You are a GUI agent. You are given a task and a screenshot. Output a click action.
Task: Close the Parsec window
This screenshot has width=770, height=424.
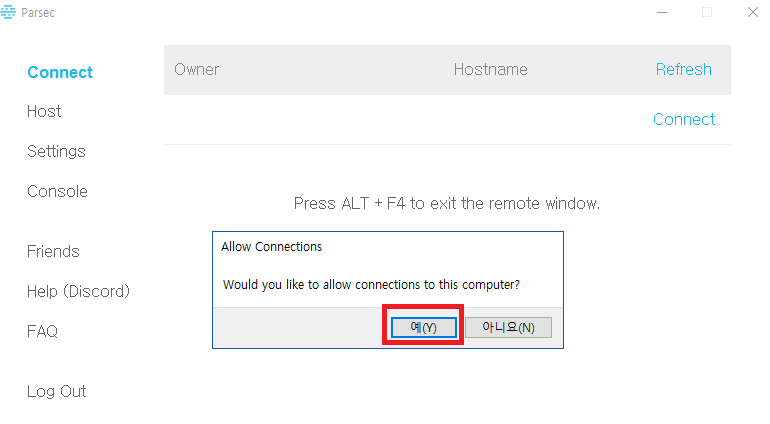tap(752, 12)
